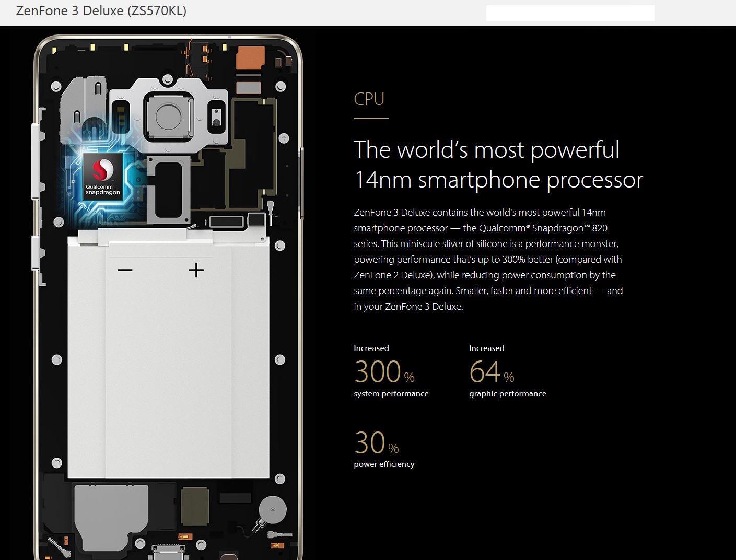Click the "system performance" label
The height and width of the screenshot is (560, 736).
pos(391,394)
